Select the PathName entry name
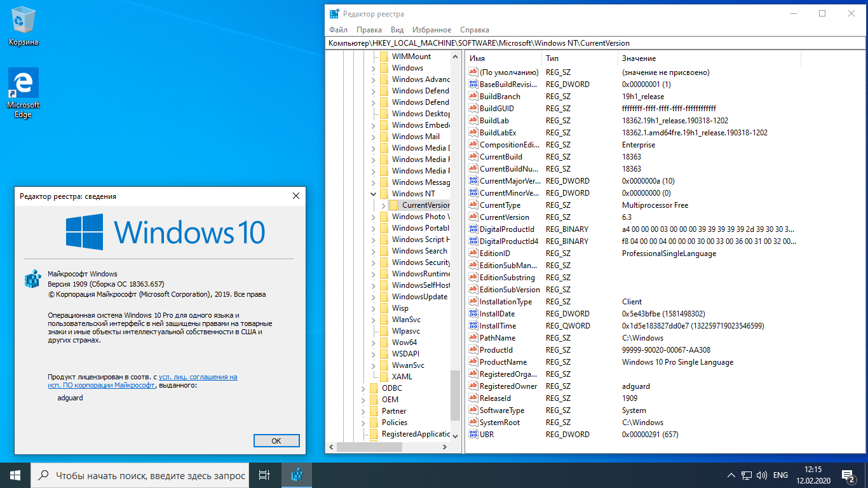The height and width of the screenshot is (488, 868). coord(498,338)
